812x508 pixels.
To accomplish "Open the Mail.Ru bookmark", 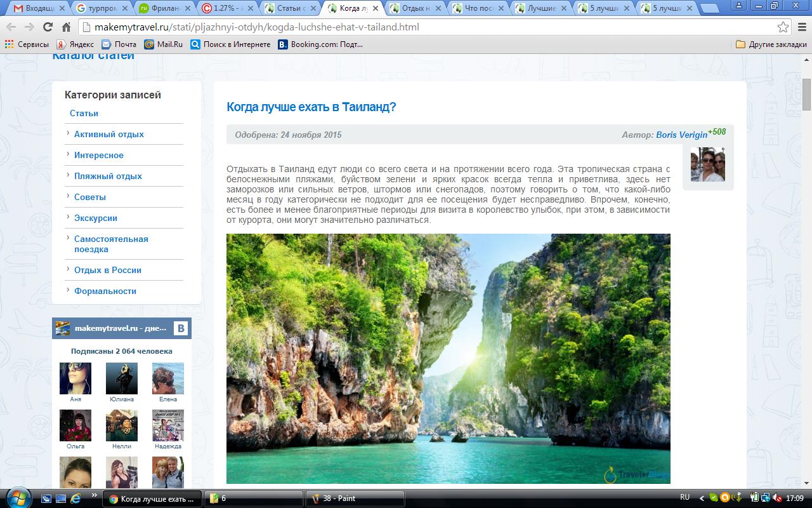I will point(163,44).
